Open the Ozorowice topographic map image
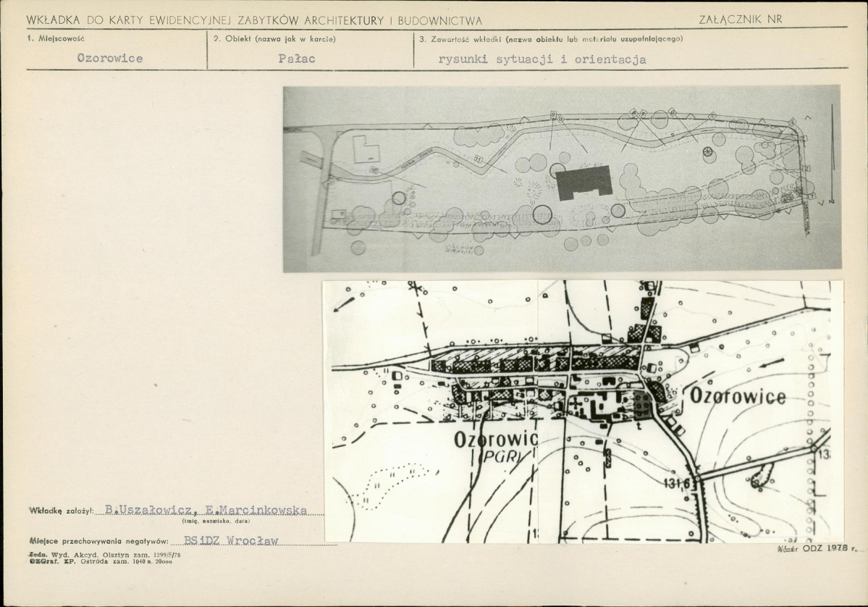 coord(583,411)
